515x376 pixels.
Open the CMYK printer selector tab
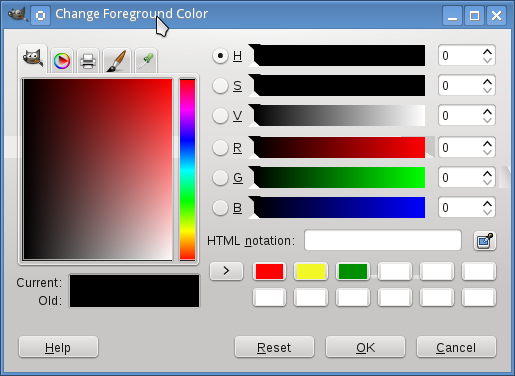[88, 61]
